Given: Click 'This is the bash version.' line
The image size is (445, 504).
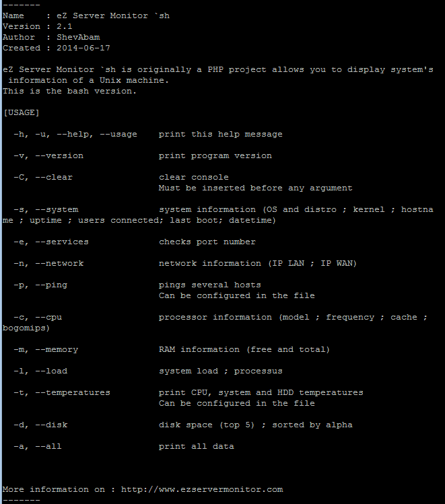Looking at the screenshot, I should 69,92.
